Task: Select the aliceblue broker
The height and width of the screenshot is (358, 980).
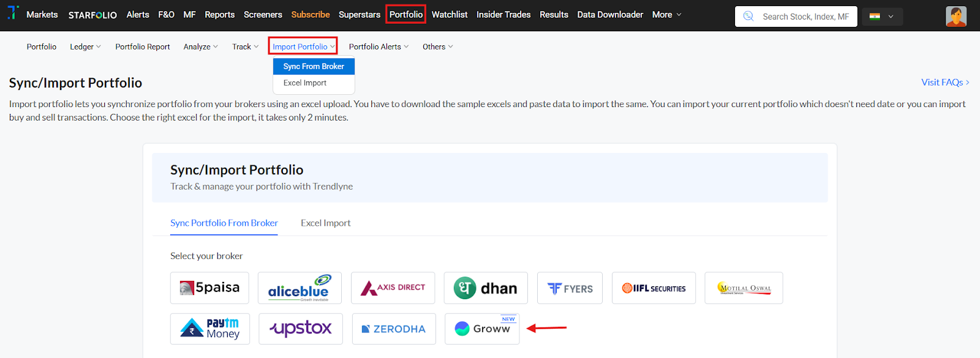Action: [300, 288]
